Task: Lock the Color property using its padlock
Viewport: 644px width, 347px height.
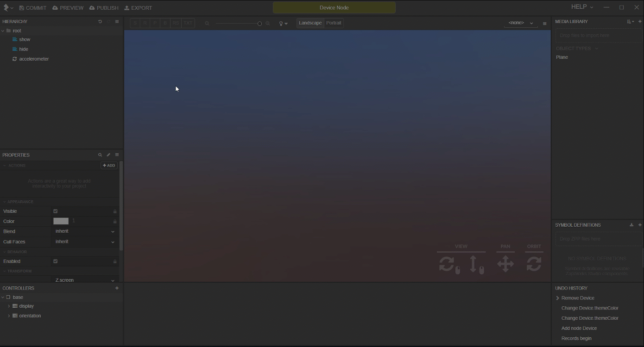Action: pyautogui.click(x=114, y=221)
